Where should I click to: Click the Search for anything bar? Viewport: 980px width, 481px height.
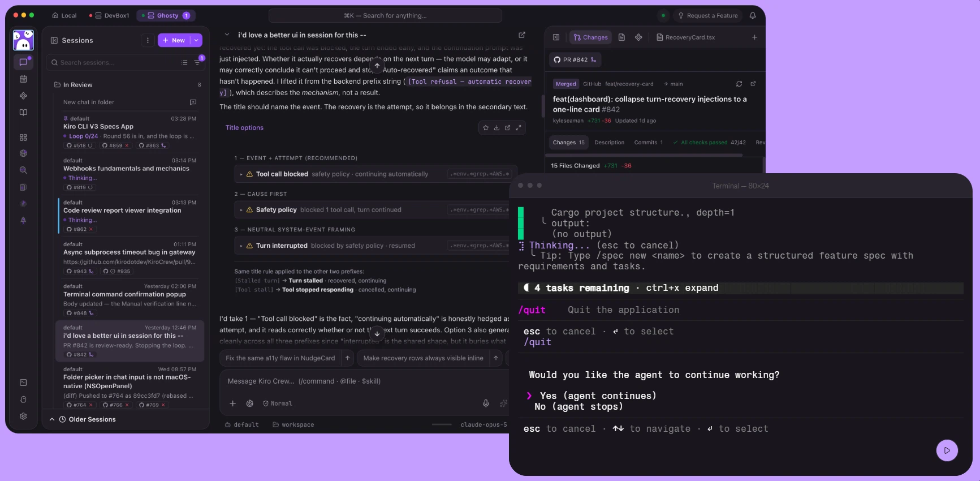pos(385,16)
